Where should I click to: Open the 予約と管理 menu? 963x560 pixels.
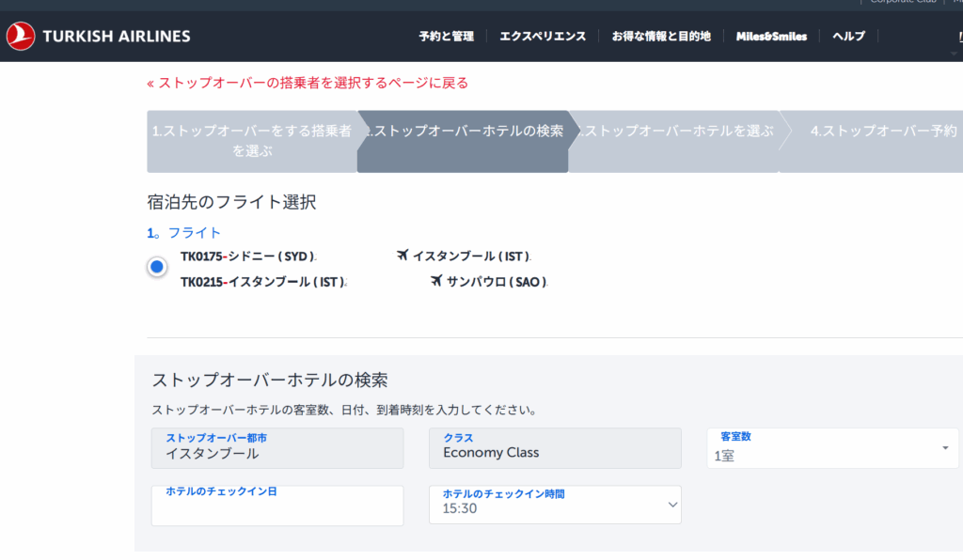447,37
